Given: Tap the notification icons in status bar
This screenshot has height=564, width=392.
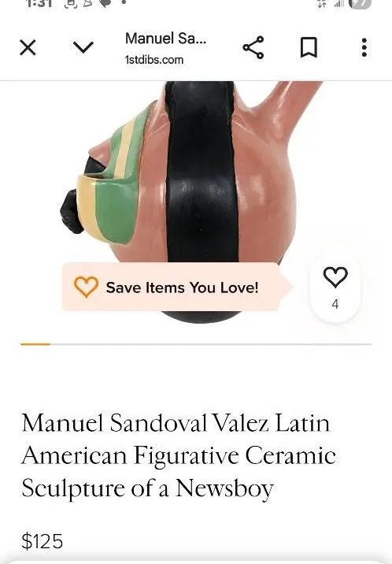Looking at the screenshot, I should 95,4.
